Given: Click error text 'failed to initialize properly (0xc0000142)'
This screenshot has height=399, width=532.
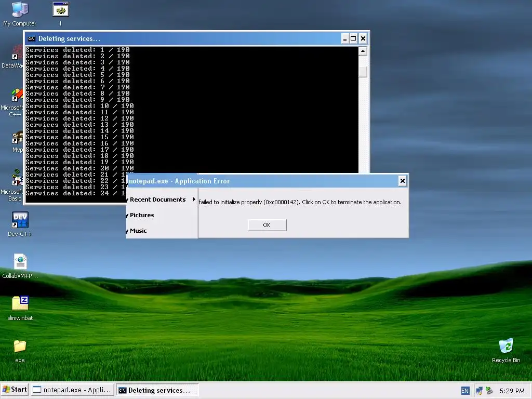Looking at the screenshot, I should click(x=249, y=202).
